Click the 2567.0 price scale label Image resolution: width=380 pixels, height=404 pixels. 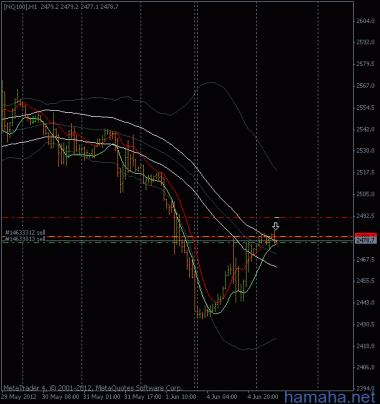point(365,86)
